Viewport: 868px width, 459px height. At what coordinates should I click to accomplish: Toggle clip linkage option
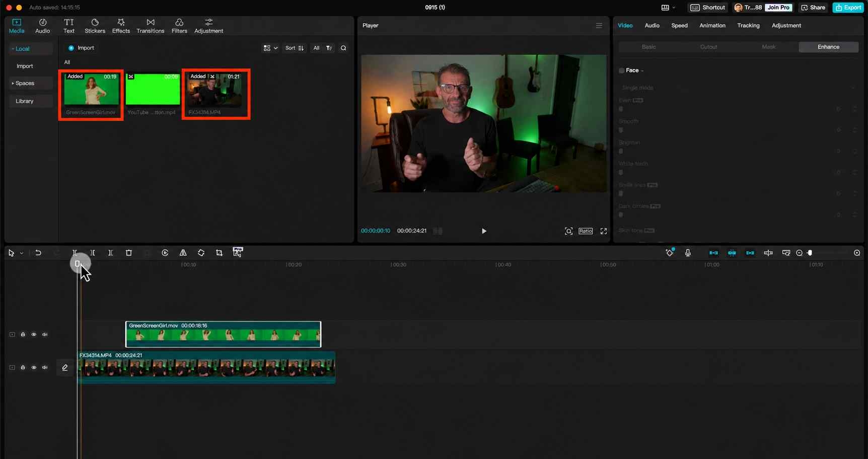pyautogui.click(x=750, y=253)
